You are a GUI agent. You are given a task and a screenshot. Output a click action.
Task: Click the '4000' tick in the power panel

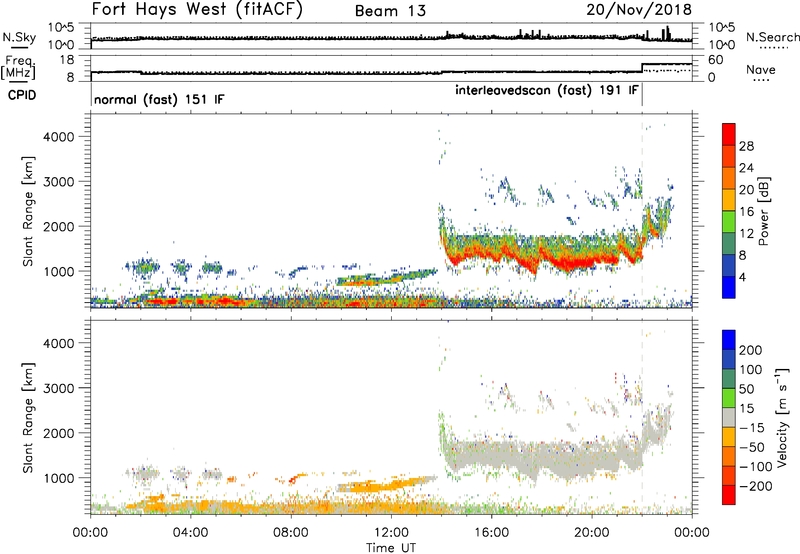point(58,137)
